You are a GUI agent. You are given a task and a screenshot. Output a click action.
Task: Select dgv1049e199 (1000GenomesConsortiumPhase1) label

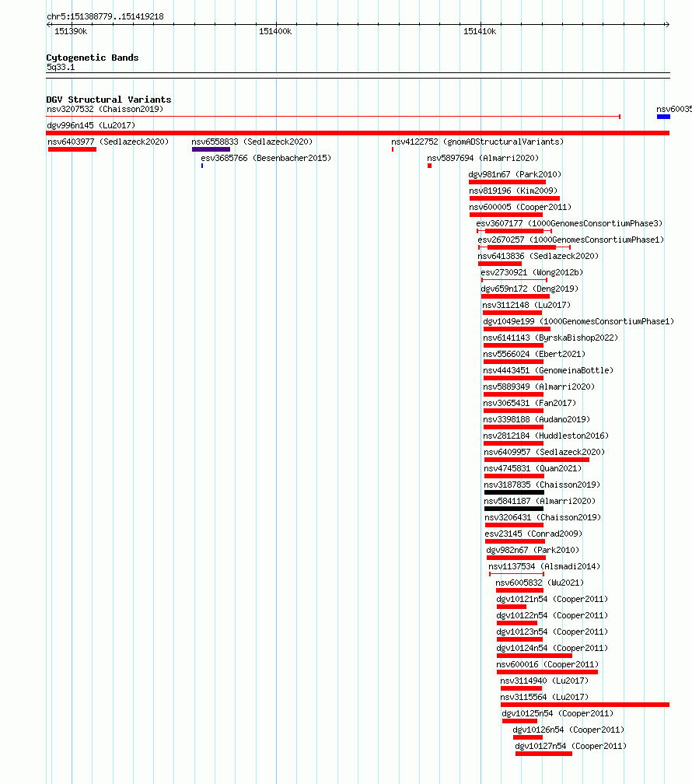tap(578, 321)
